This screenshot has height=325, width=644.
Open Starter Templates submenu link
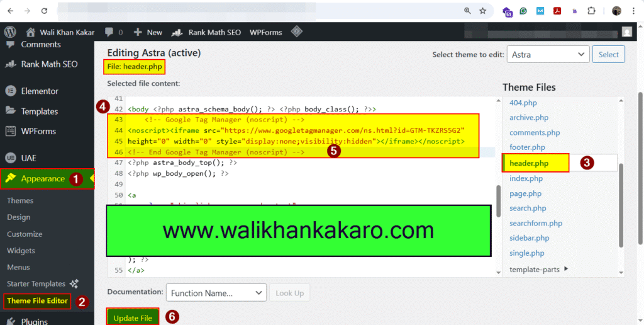pos(42,283)
